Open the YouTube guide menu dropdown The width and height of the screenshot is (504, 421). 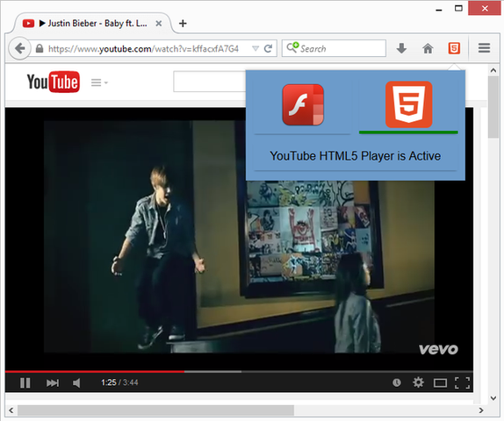coord(99,82)
